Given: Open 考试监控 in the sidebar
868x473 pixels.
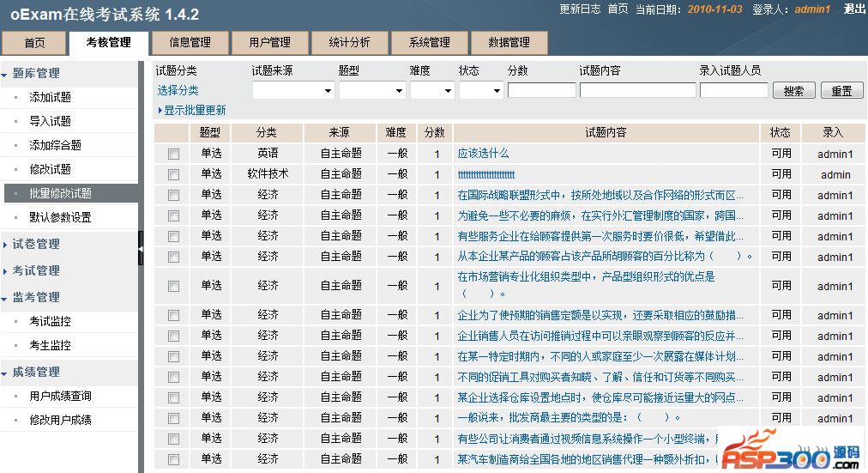Looking at the screenshot, I should pyautogui.click(x=51, y=322).
